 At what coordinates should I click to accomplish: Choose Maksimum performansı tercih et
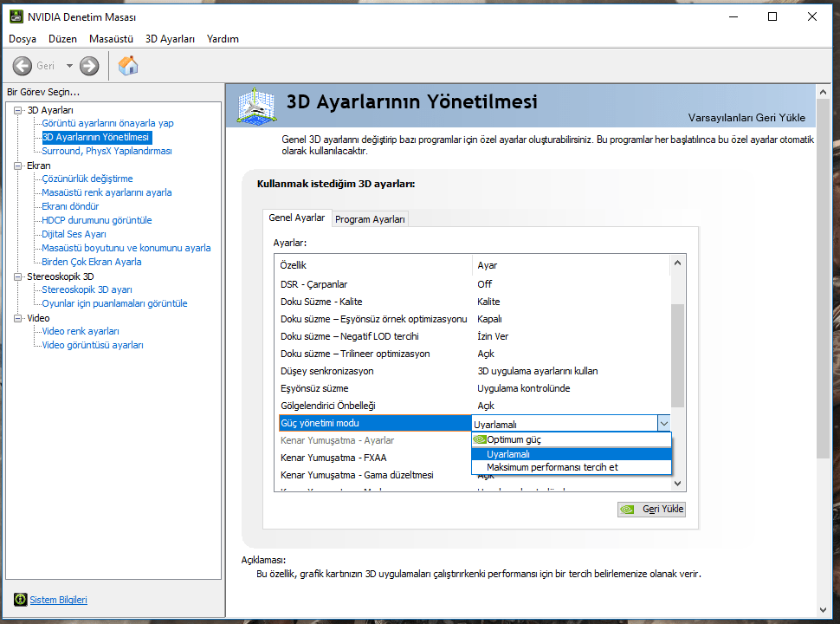coord(571,467)
